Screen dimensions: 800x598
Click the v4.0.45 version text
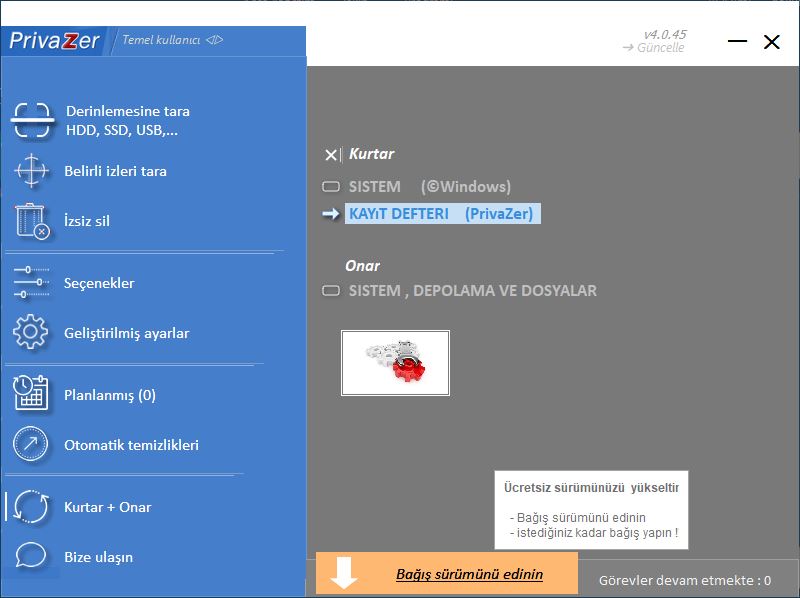pyautogui.click(x=665, y=34)
